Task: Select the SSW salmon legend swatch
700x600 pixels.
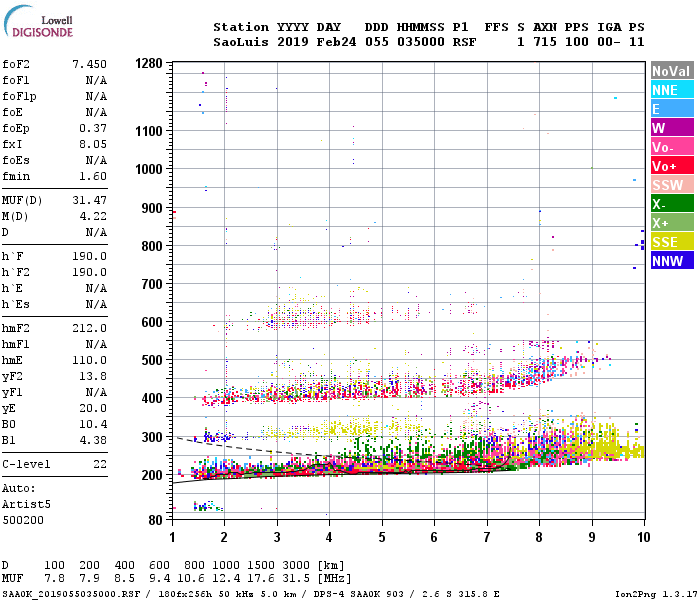Action: click(x=672, y=185)
